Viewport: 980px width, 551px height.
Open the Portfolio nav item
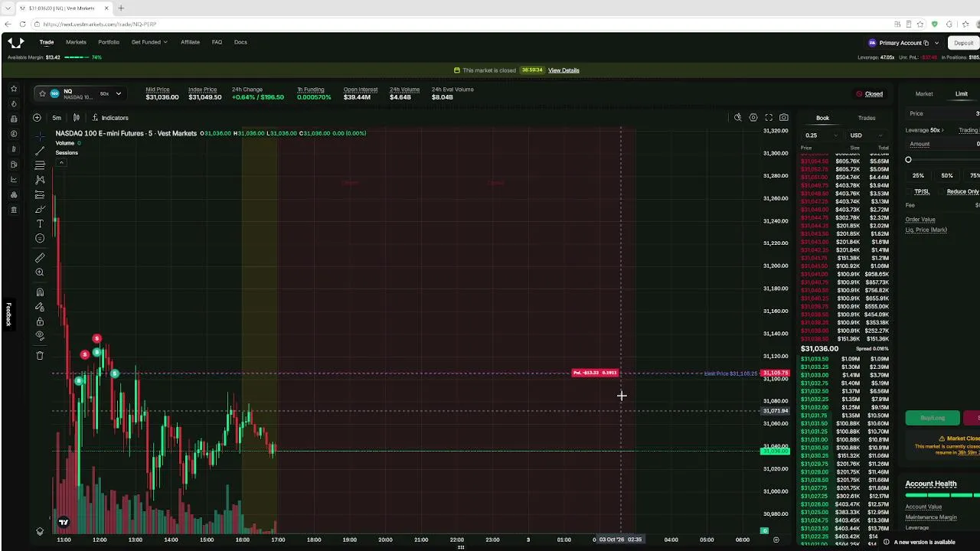(x=109, y=42)
